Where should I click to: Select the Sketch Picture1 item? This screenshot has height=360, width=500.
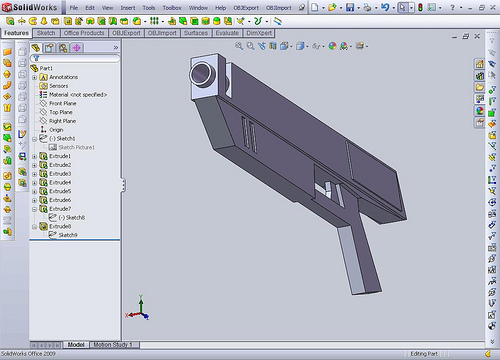[x=72, y=147]
